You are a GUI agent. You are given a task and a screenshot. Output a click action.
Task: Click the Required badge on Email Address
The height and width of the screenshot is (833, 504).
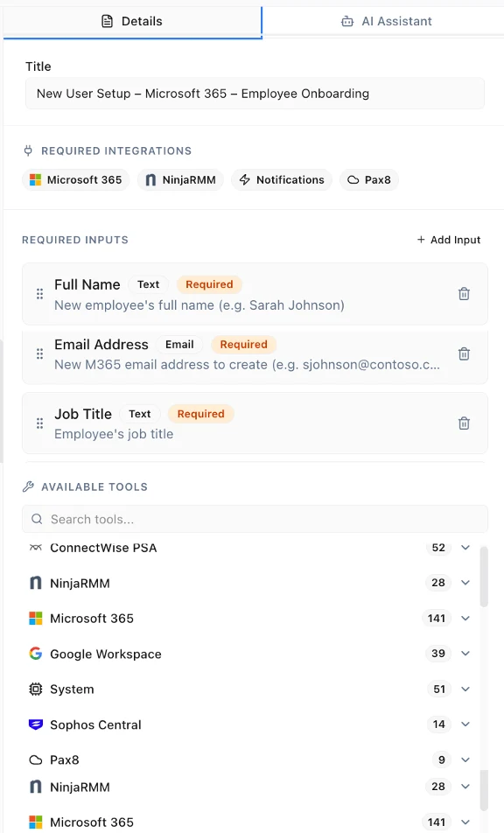(244, 344)
